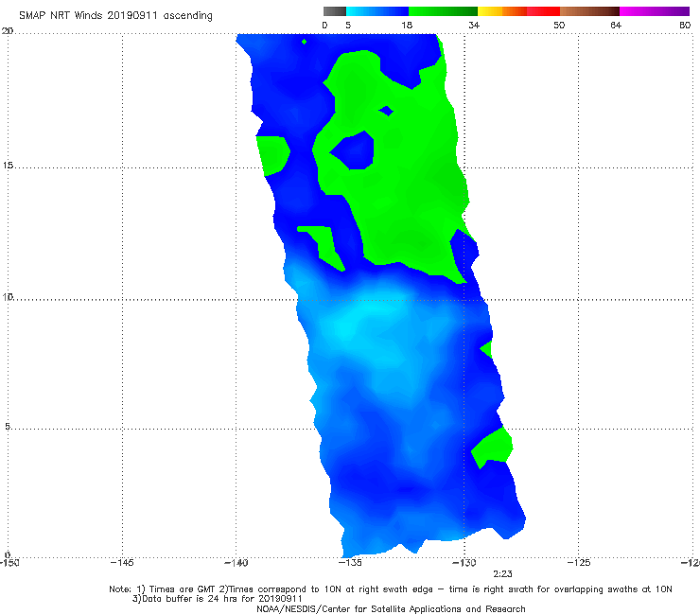Click the color bar label '34'

pyautogui.click(x=474, y=26)
